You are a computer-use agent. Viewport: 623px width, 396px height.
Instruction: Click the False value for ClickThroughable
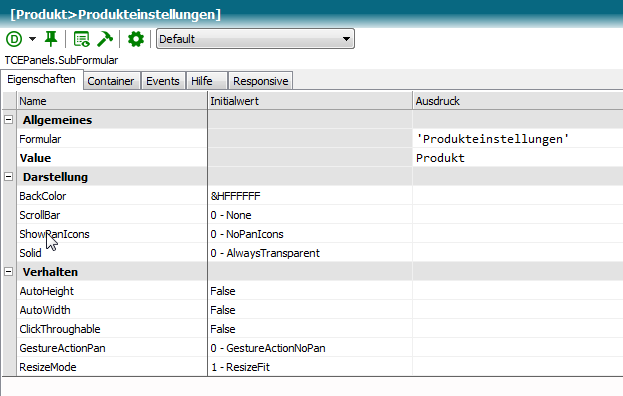(310, 329)
